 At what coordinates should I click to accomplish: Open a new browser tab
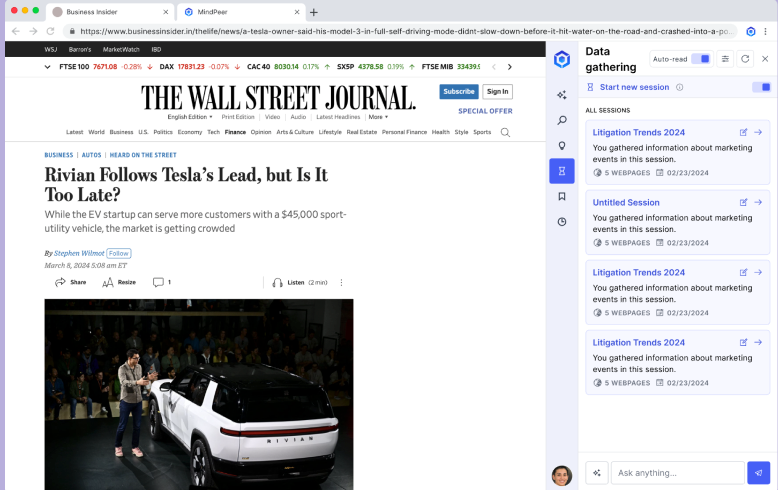(x=314, y=12)
